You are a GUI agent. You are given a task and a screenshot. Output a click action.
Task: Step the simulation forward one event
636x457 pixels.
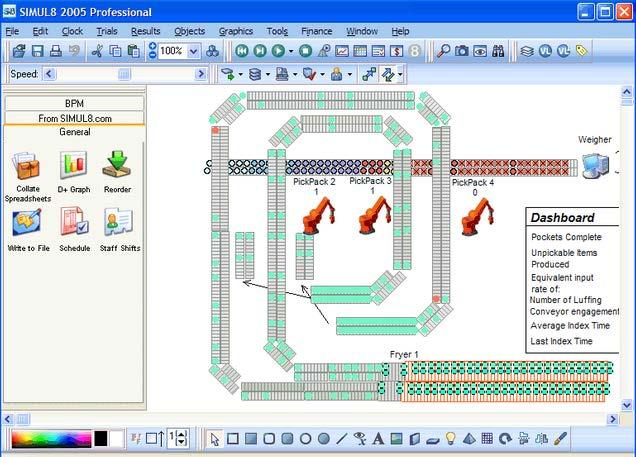click(260, 51)
